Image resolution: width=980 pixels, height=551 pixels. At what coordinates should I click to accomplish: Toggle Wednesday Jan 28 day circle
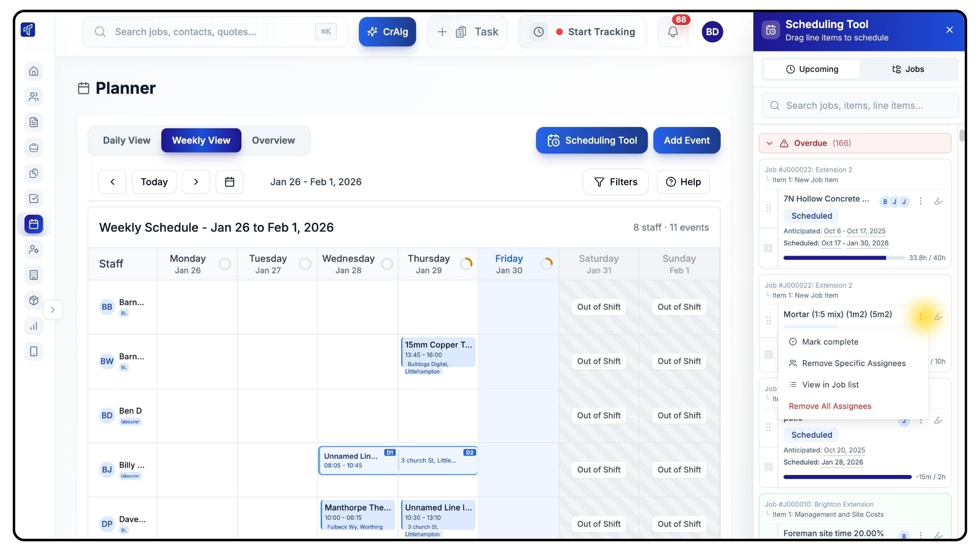point(387,264)
